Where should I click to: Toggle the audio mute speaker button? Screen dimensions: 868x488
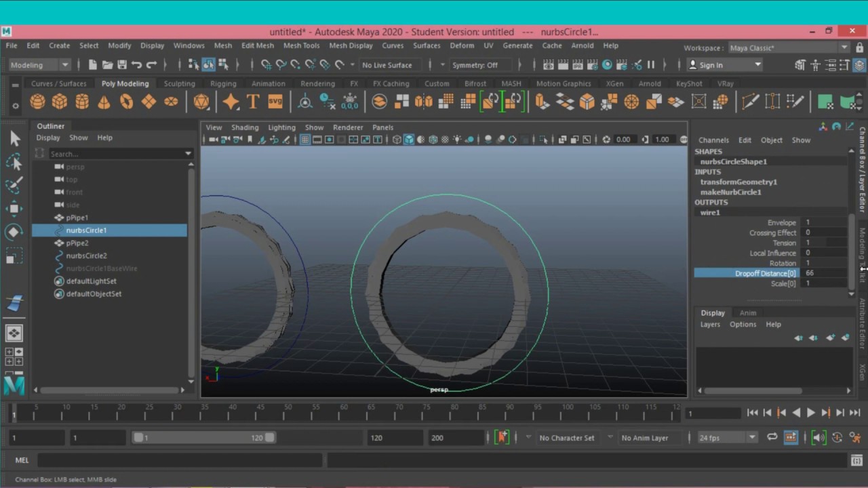pos(818,438)
